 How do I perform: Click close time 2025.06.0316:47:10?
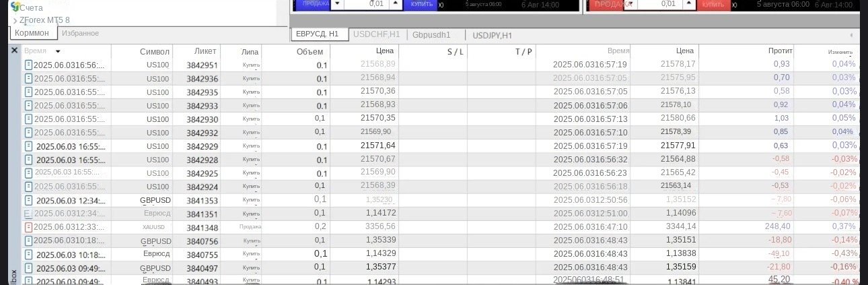coord(590,227)
